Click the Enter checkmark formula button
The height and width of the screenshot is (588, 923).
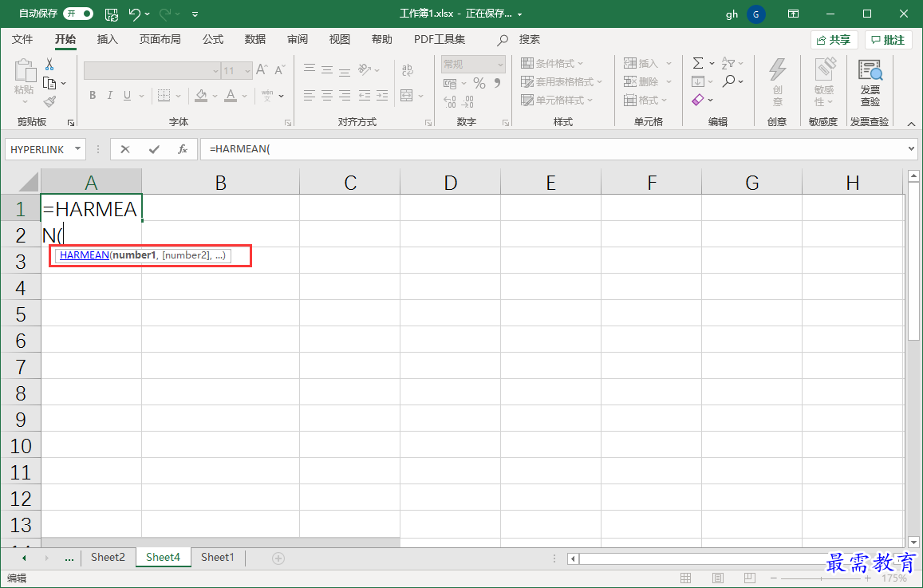point(154,149)
